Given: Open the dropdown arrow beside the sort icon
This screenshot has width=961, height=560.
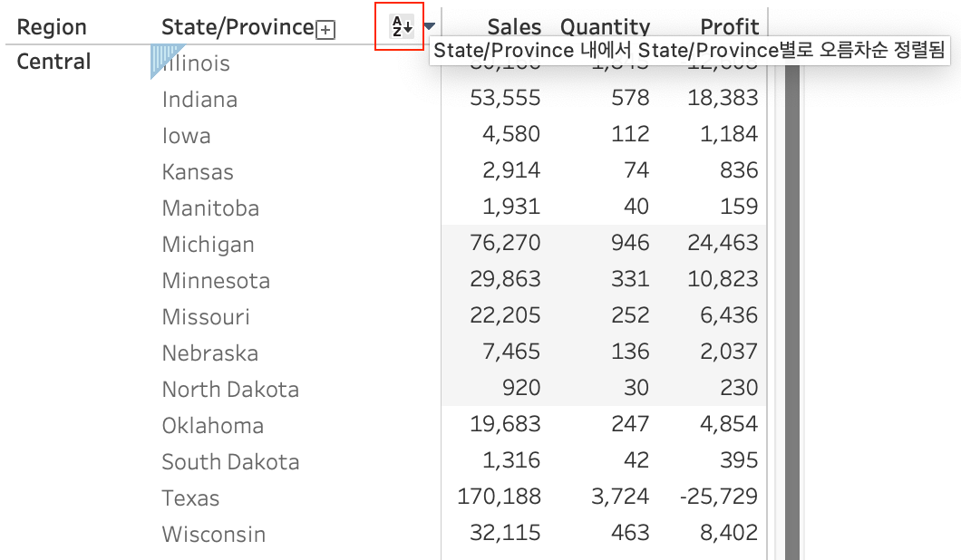Looking at the screenshot, I should click(x=429, y=27).
